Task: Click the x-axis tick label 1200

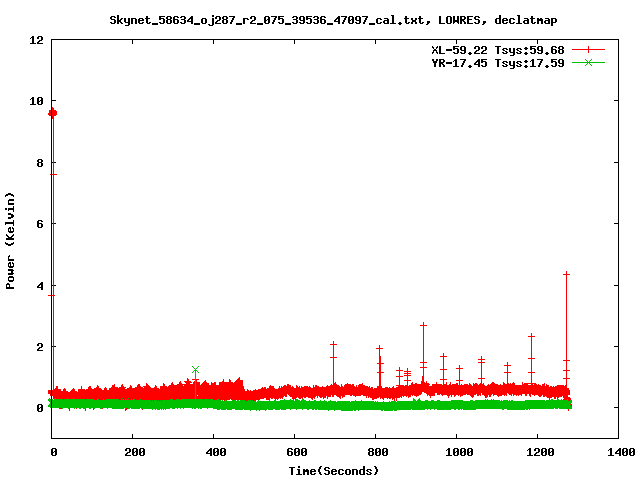Action: point(540,452)
